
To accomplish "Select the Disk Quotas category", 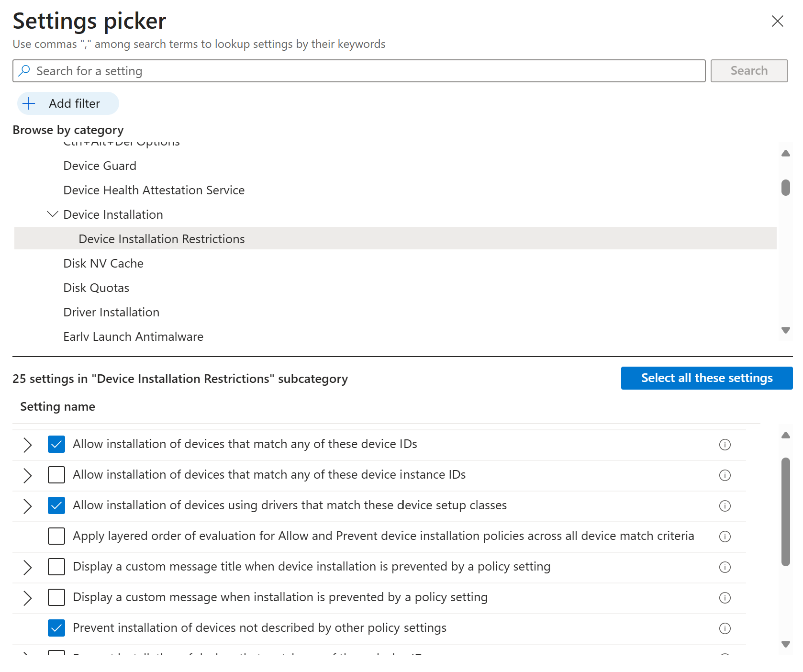I will coord(96,288).
